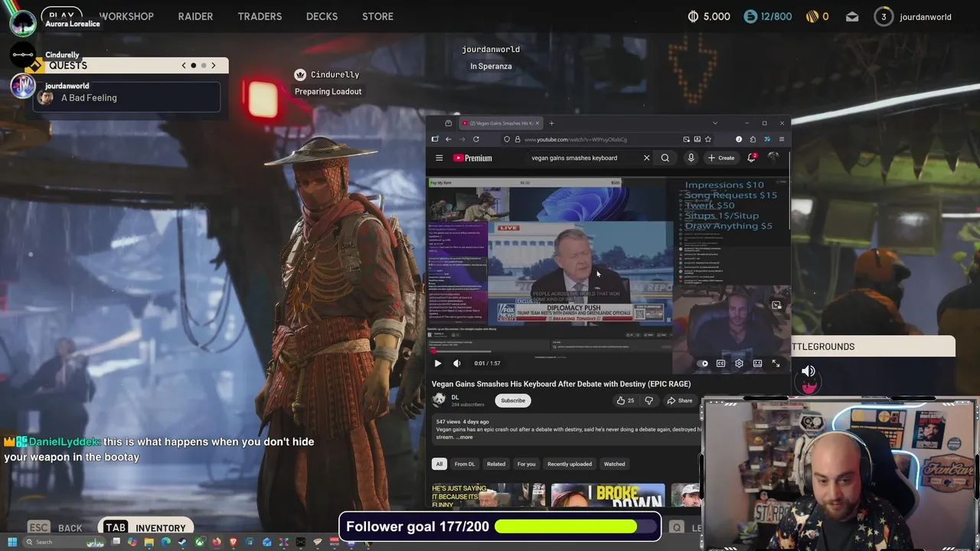Open File Explorer from the taskbar
980x551 pixels.
coord(149,543)
